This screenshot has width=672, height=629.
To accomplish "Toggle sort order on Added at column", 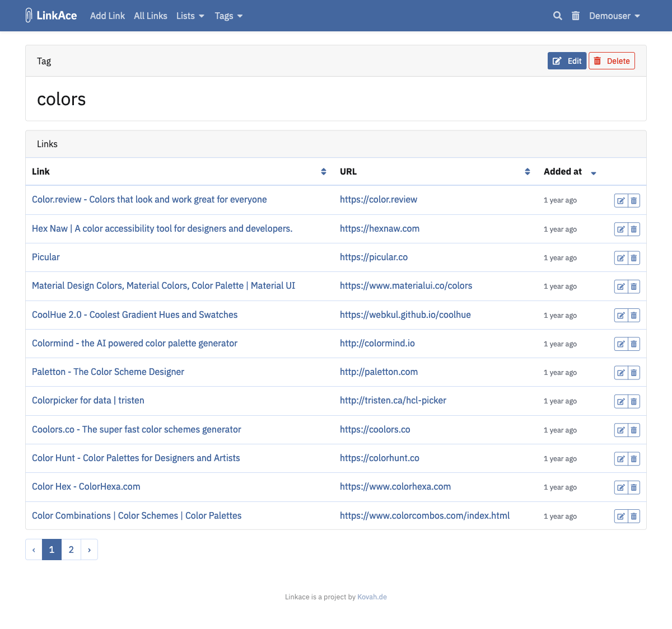I will point(593,172).
